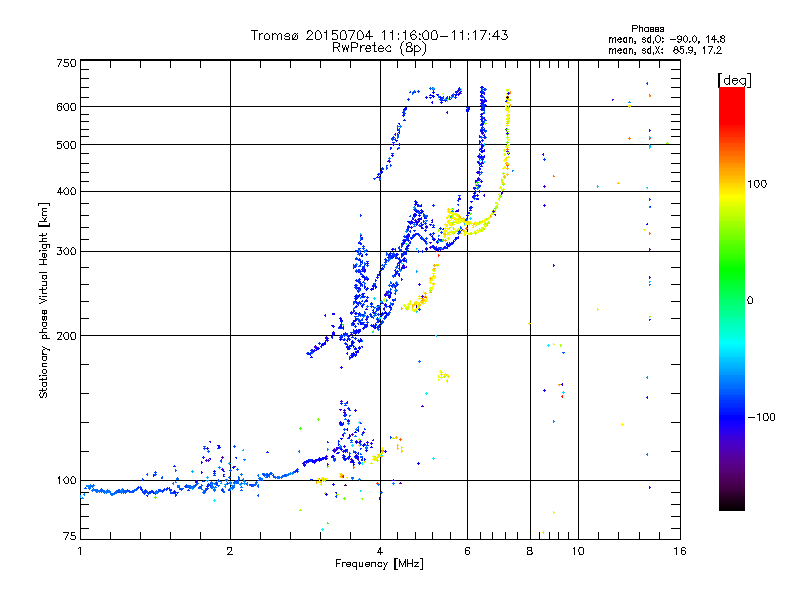Click the y-axis tick label '750'
800x600 pixels.
click(66, 63)
